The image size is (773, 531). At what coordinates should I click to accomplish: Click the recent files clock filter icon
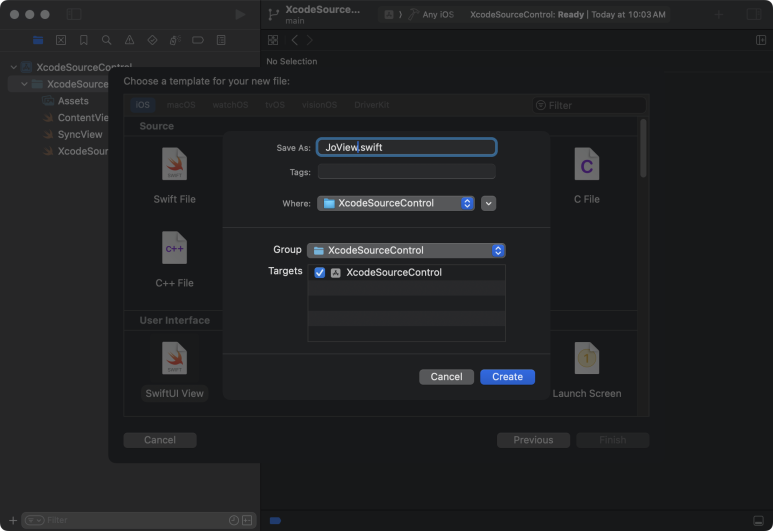[234, 520]
